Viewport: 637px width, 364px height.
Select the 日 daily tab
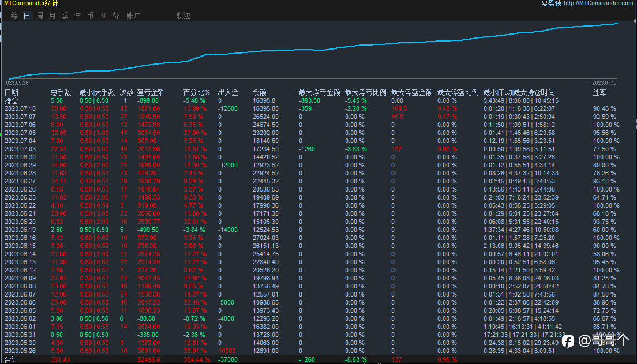point(27,16)
